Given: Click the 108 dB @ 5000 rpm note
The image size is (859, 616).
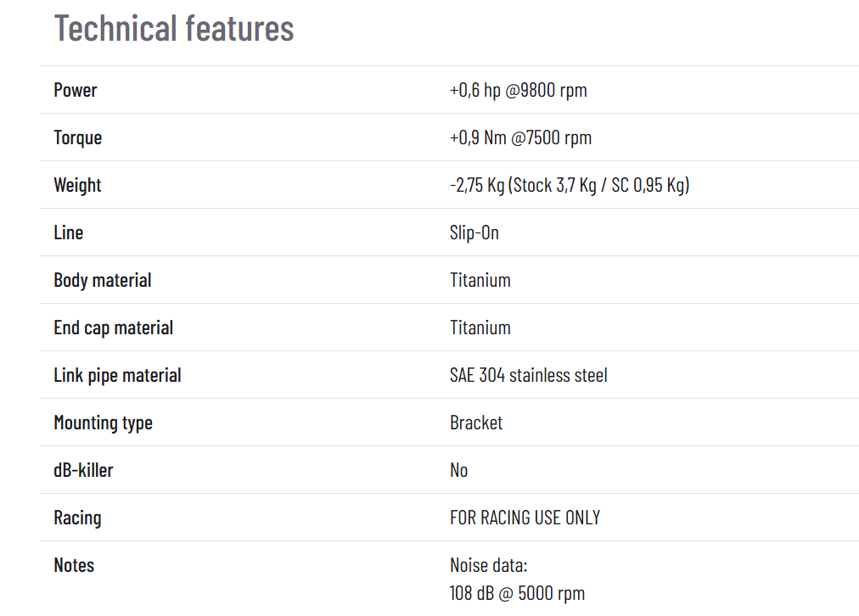Looking at the screenshot, I should pos(517,593).
